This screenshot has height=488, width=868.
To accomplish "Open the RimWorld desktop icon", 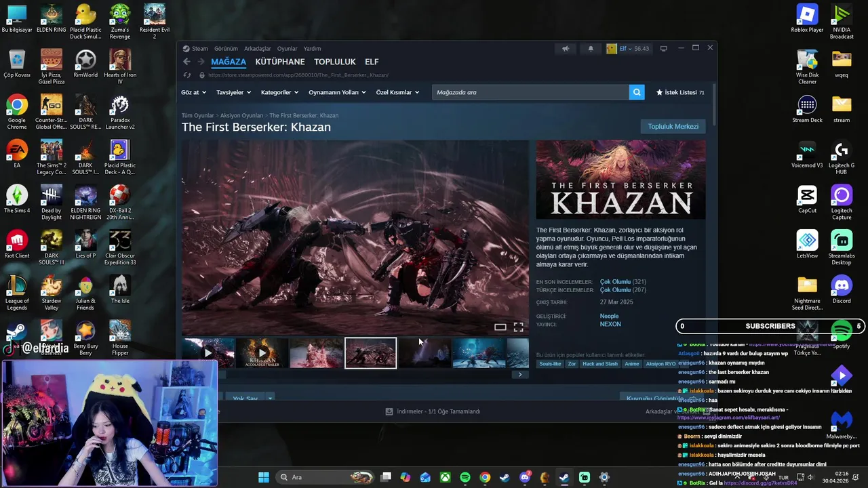I will point(85,64).
